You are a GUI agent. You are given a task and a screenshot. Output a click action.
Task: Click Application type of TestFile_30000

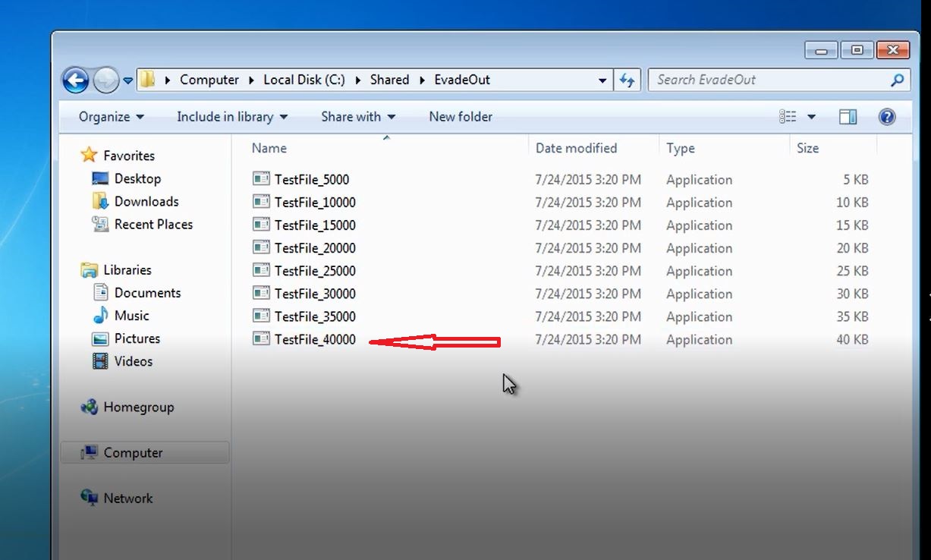(699, 294)
